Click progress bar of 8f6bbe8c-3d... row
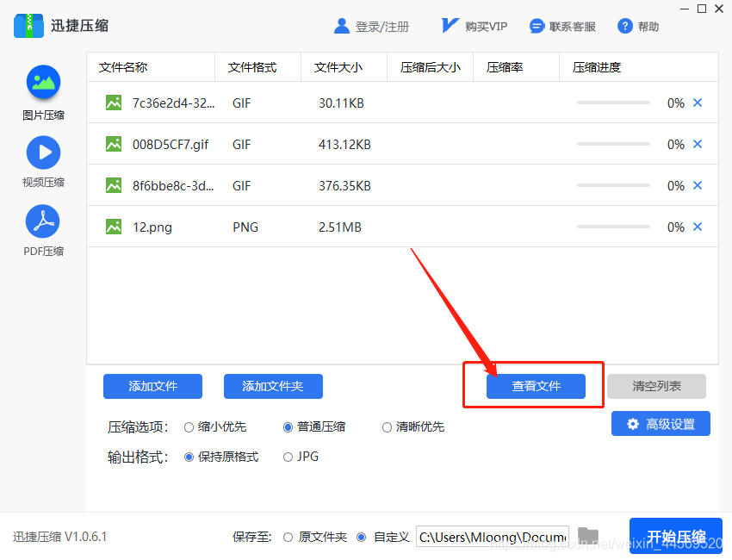The width and height of the screenshot is (732, 560). click(613, 185)
